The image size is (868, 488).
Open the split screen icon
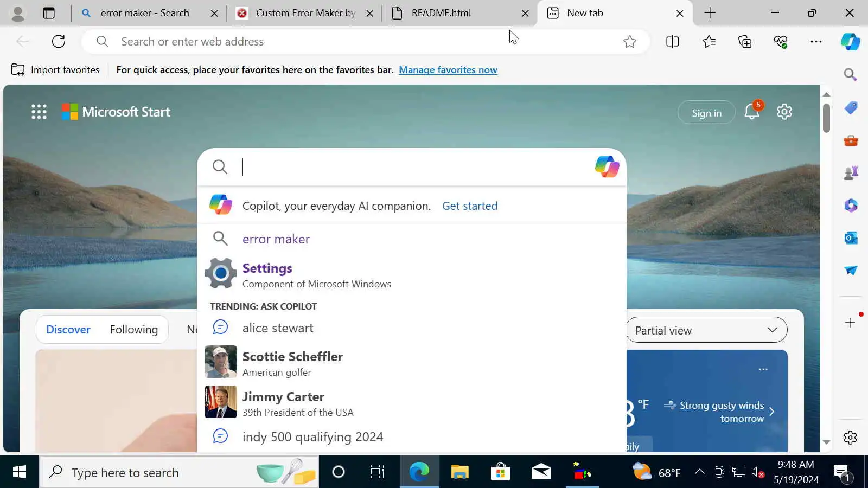coord(672,41)
